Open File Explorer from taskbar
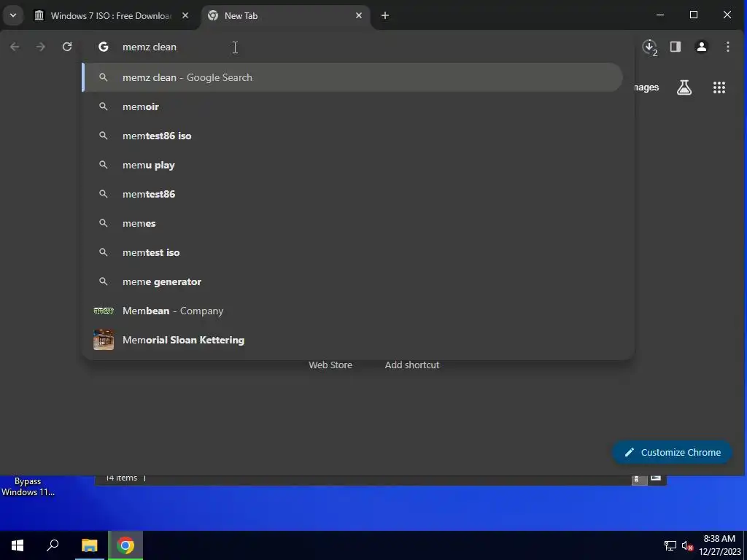747x560 pixels. (89, 545)
